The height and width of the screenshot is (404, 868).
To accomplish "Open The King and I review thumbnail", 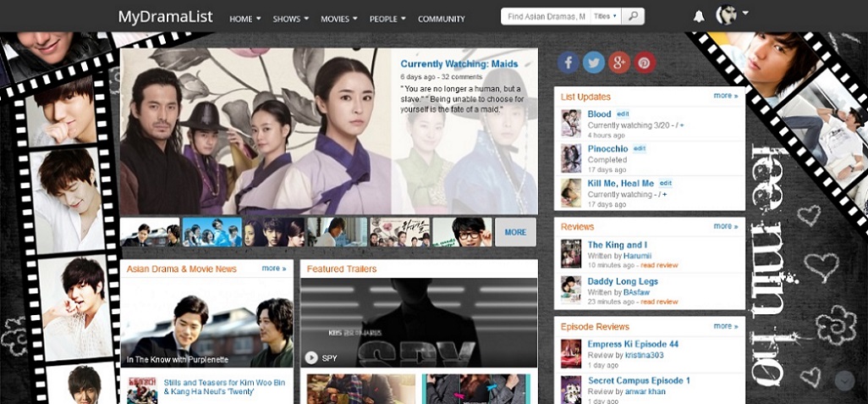I will [x=571, y=254].
